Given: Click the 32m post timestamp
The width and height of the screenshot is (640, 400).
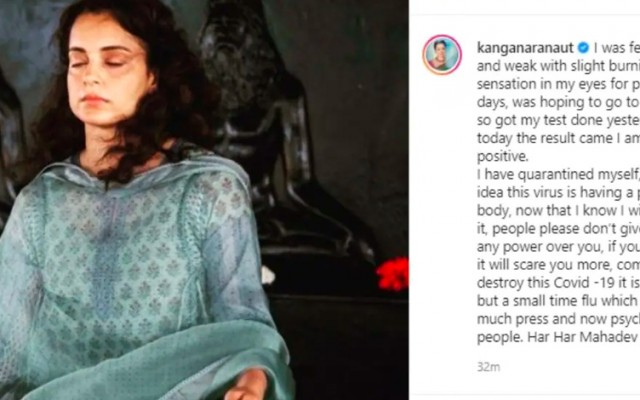Looking at the screenshot, I should 488,367.
